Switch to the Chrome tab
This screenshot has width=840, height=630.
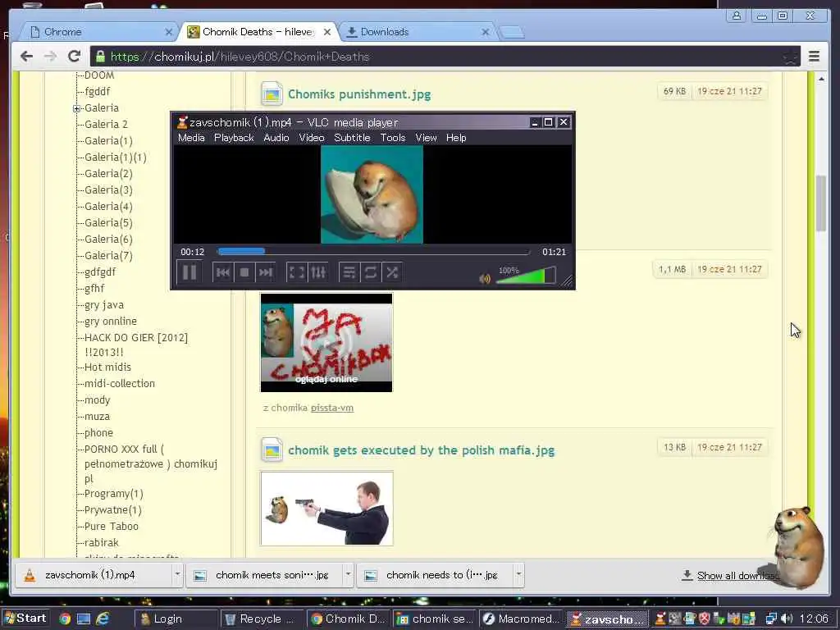point(99,32)
